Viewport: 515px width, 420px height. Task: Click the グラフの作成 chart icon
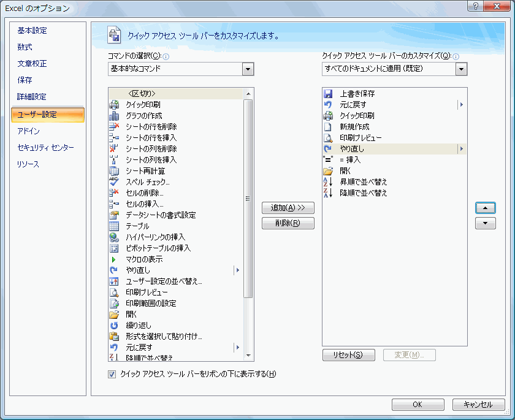[x=114, y=116]
